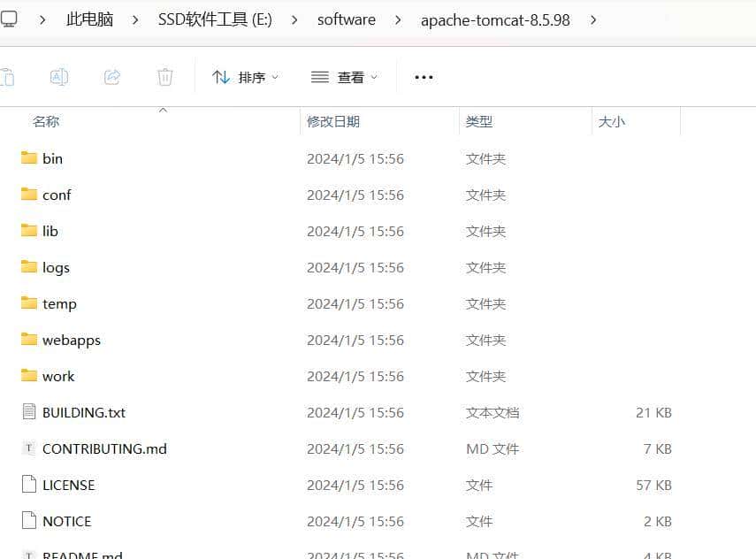Click the rename icon in toolbar
The width and height of the screenshot is (756, 559).
coord(59,77)
